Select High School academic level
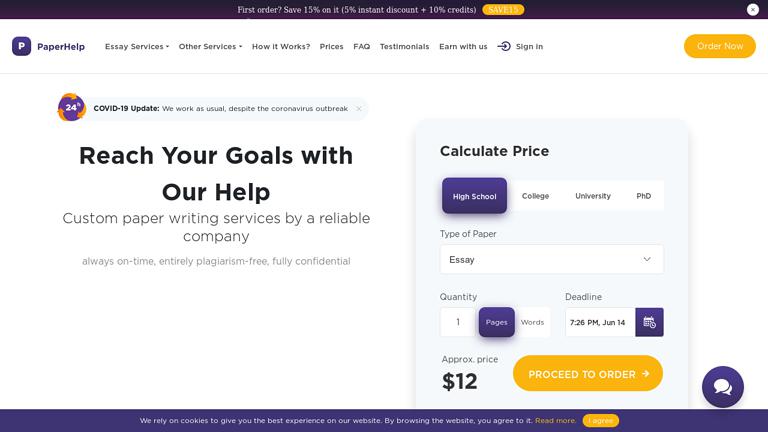The width and height of the screenshot is (768, 432). [x=474, y=196]
